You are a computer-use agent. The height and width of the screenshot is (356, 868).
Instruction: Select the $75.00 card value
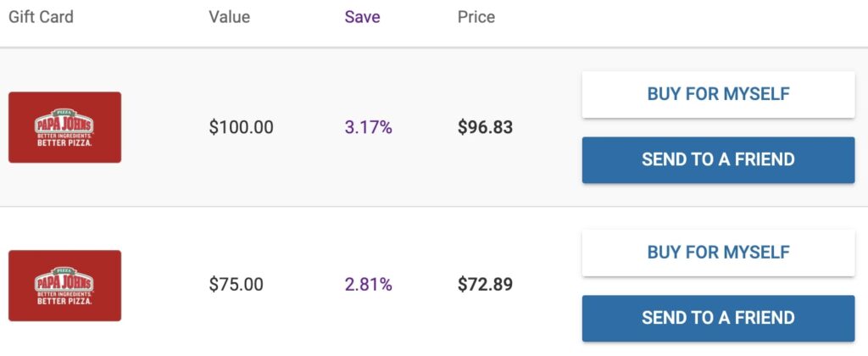236,285
